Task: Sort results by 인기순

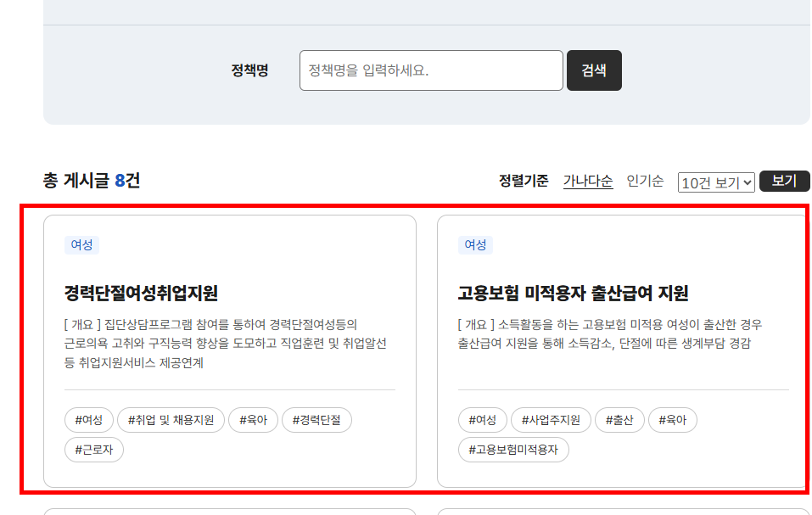Action: [x=645, y=181]
